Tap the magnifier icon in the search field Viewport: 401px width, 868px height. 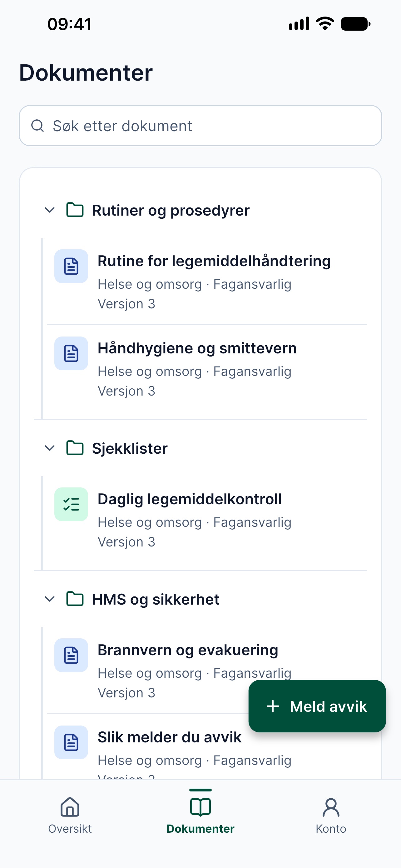(37, 126)
